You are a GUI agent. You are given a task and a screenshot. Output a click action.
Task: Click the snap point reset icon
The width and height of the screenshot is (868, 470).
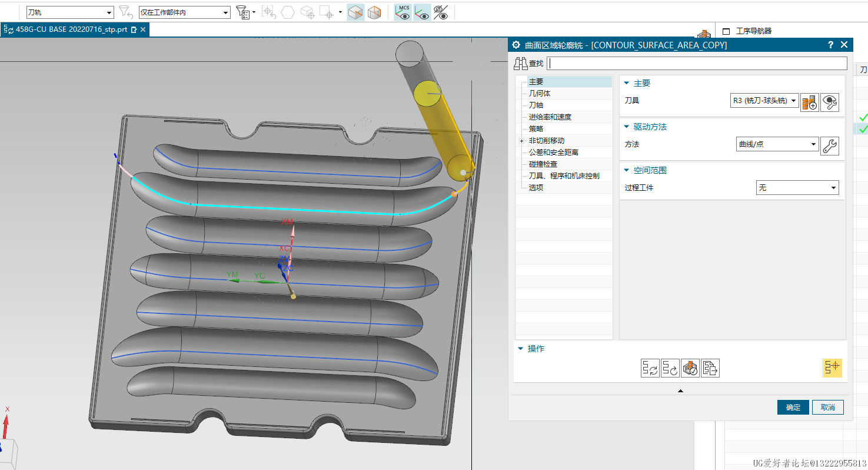pos(268,12)
